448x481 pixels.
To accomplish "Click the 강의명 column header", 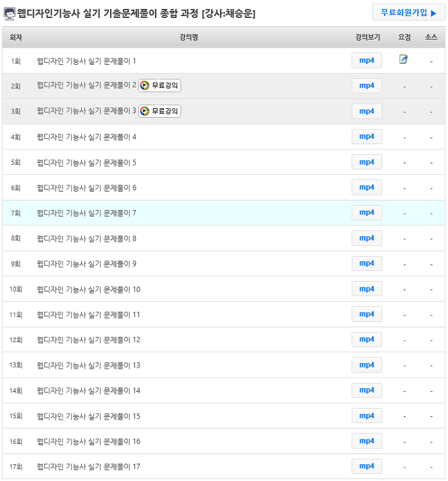I will [x=189, y=37].
